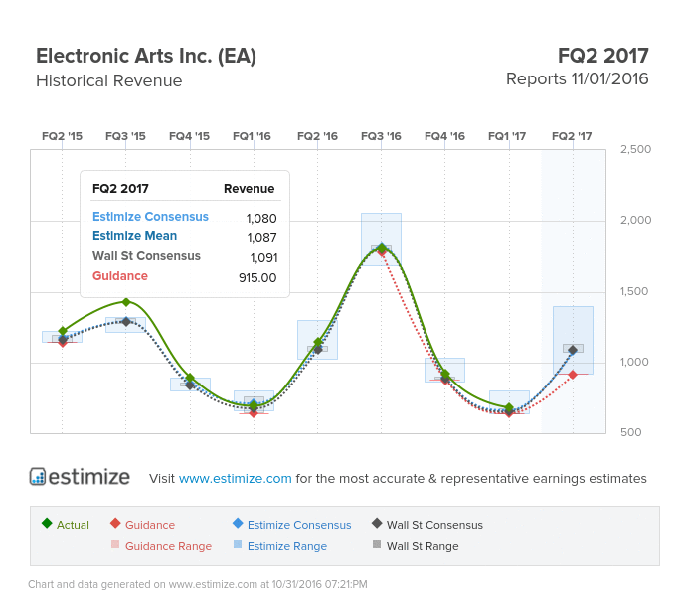Click the 1,500 y-axis label
The height and width of the screenshot is (616, 681).
[x=634, y=291]
